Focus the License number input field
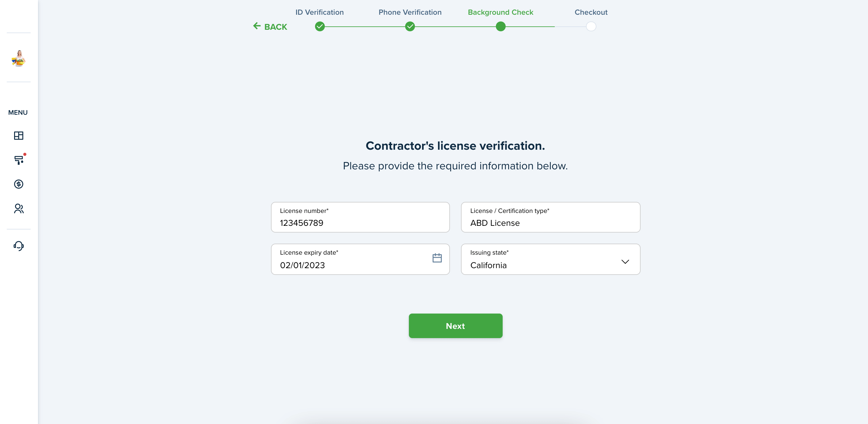Screen dimensions: 868x424 360,217
